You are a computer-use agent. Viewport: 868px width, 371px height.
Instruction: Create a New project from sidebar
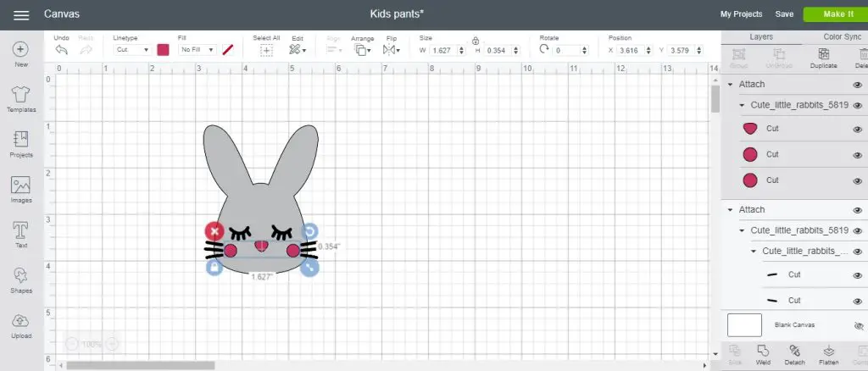(x=21, y=54)
